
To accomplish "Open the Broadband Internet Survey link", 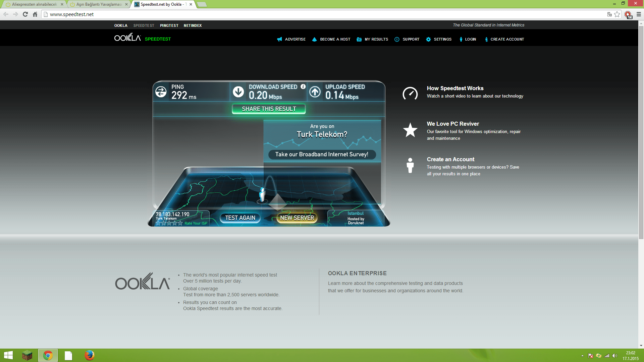I will 322,154.
